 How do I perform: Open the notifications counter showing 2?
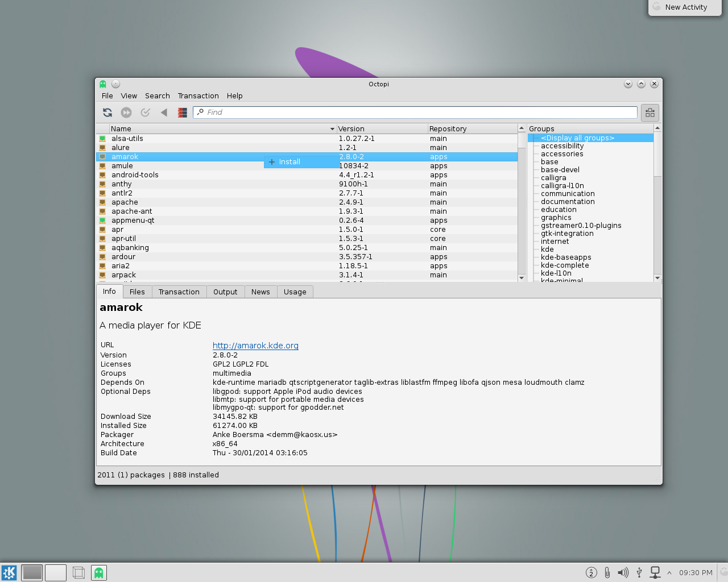coord(591,572)
